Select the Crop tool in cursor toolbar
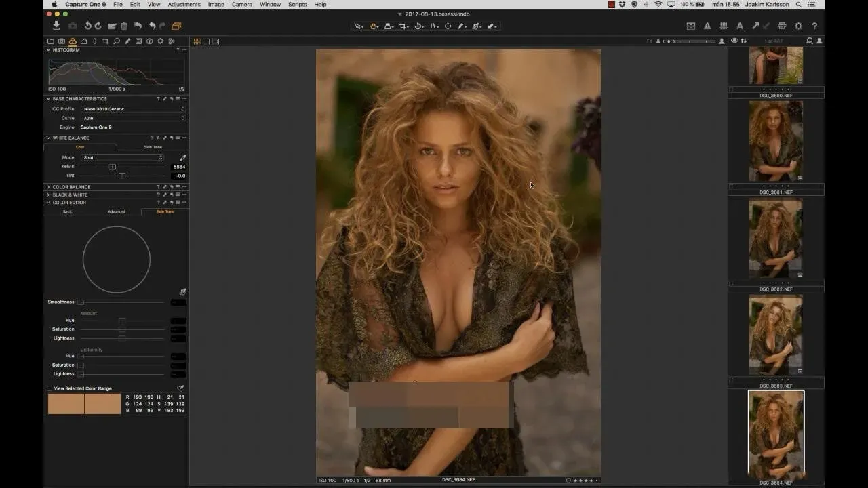Screen dimensions: 868x488 (x=404, y=26)
